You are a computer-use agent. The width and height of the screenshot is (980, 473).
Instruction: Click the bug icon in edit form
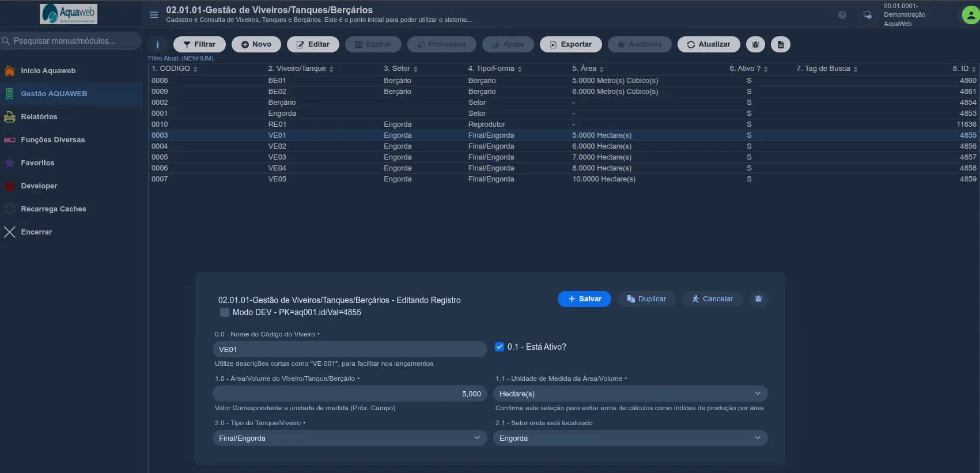tap(758, 299)
